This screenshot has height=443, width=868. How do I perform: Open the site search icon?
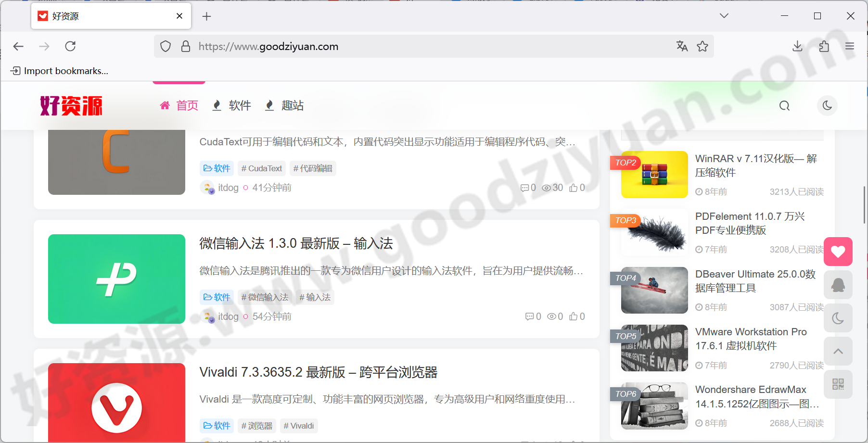[x=784, y=105]
